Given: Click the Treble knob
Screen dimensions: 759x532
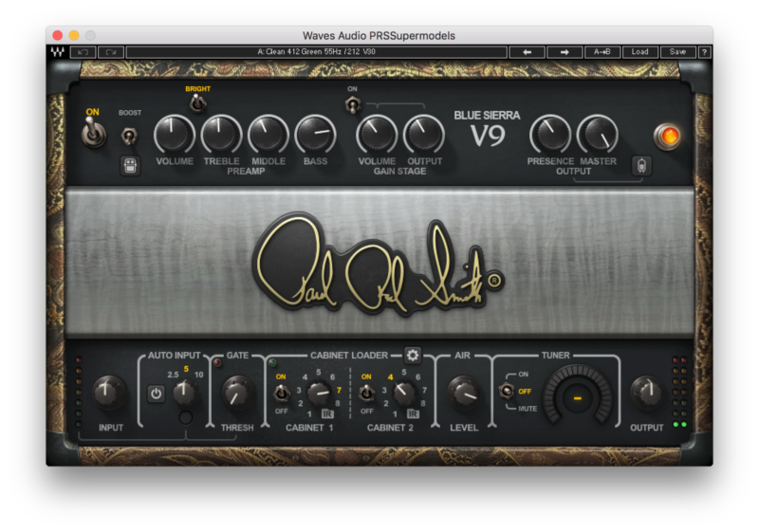Looking at the screenshot, I should 221,135.
